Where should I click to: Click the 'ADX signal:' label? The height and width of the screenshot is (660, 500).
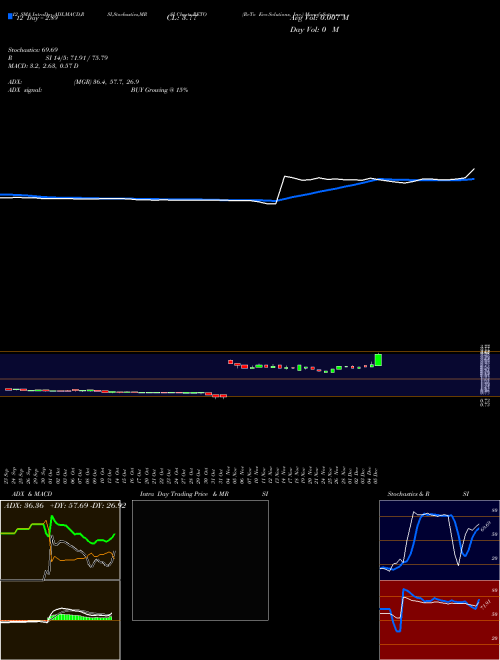coord(25,90)
